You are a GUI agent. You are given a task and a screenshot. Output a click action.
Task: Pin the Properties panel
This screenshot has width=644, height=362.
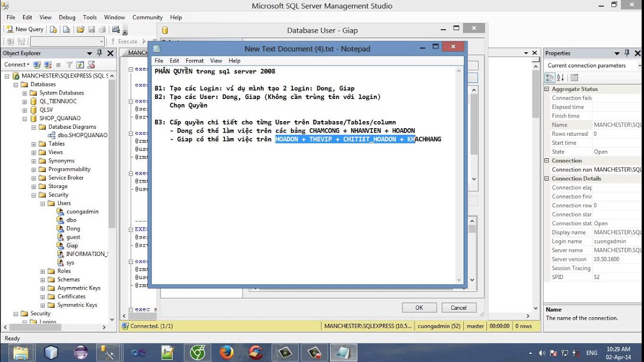[x=627, y=53]
